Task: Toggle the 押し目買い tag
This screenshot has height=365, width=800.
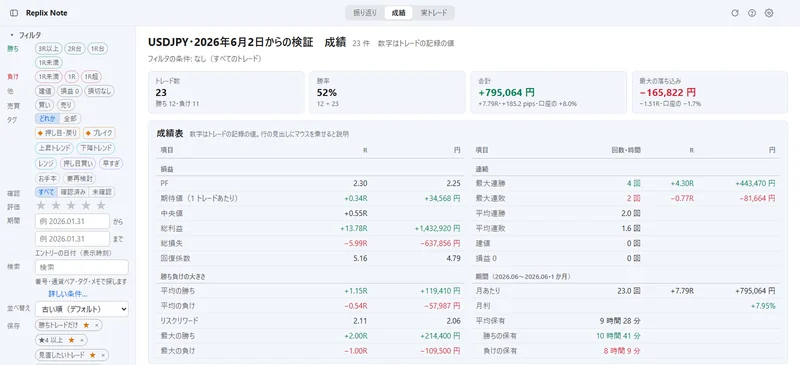Action: [77, 163]
